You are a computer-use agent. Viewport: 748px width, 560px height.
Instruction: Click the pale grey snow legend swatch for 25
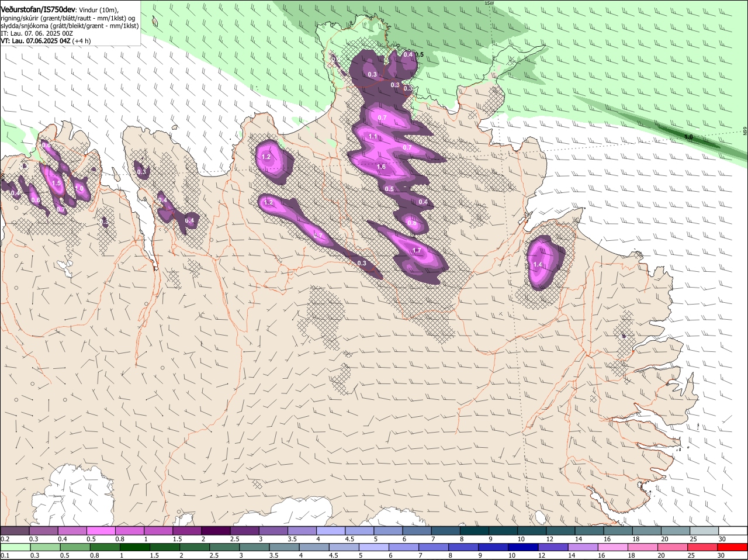[x=704, y=531]
